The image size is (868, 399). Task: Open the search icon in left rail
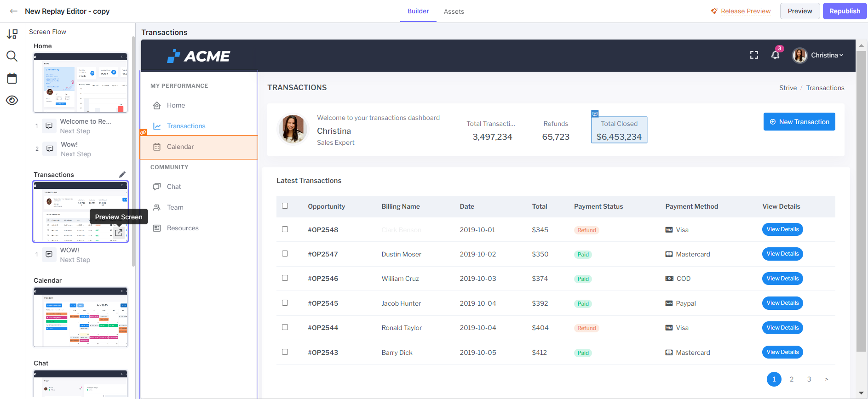(x=12, y=56)
